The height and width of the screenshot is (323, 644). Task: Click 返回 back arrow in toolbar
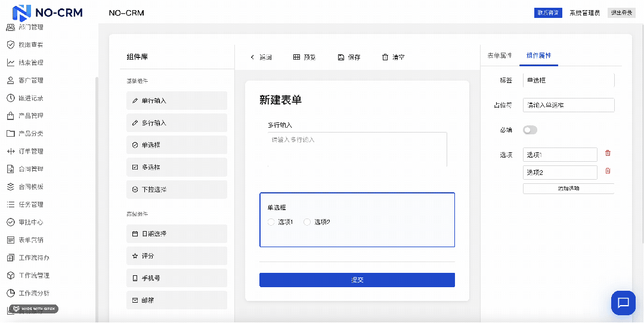coord(261,57)
